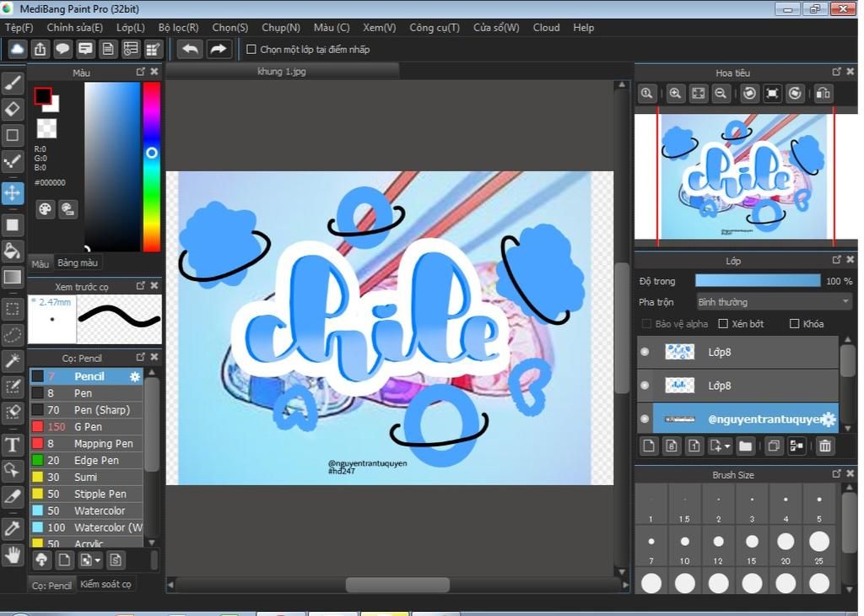Select the rectangular Select tool
The height and width of the screenshot is (616, 864).
(x=13, y=309)
